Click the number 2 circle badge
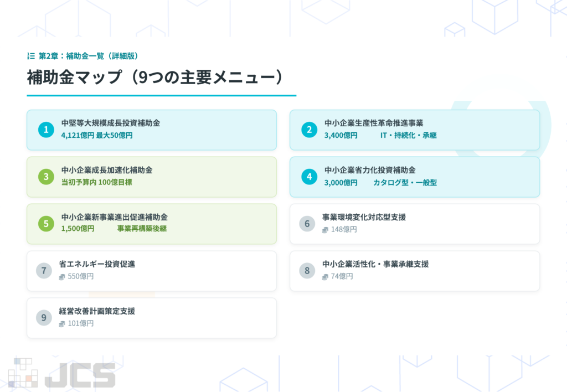Screen dimensions: 567x392 coord(309,130)
